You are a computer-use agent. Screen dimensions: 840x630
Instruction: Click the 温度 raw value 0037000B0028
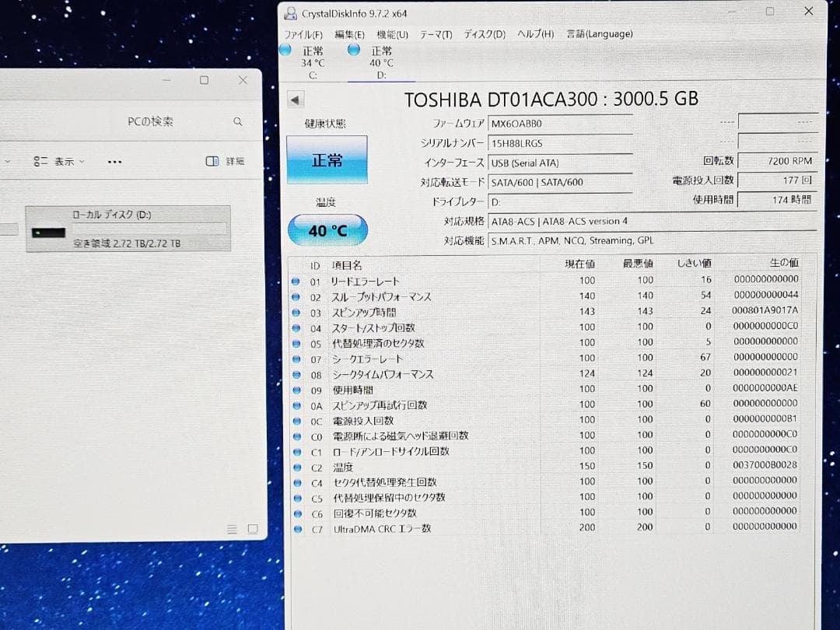pyautogui.click(x=765, y=464)
